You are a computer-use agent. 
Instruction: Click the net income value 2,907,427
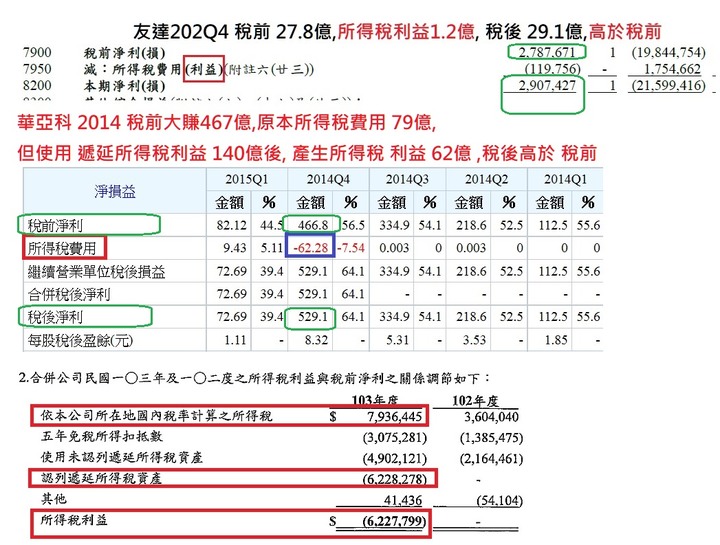pyautogui.click(x=546, y=85)
